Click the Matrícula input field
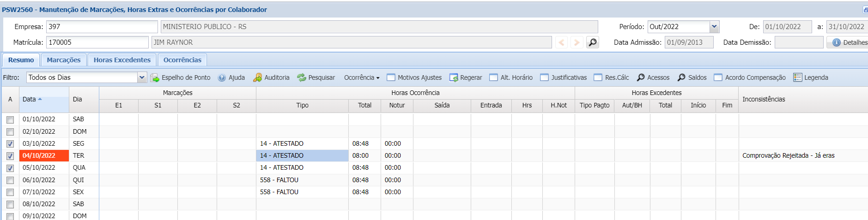868x220 pixels. 97,42
